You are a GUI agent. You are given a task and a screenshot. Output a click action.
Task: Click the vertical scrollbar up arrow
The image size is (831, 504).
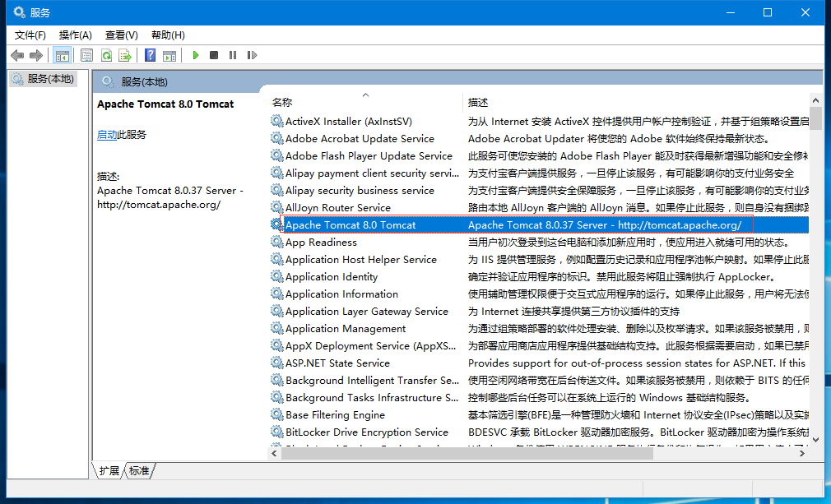pos(815,100)
